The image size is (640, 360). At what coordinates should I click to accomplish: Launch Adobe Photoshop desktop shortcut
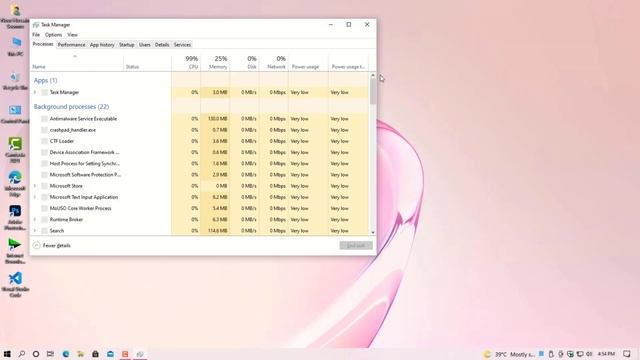tap(15, 217)
